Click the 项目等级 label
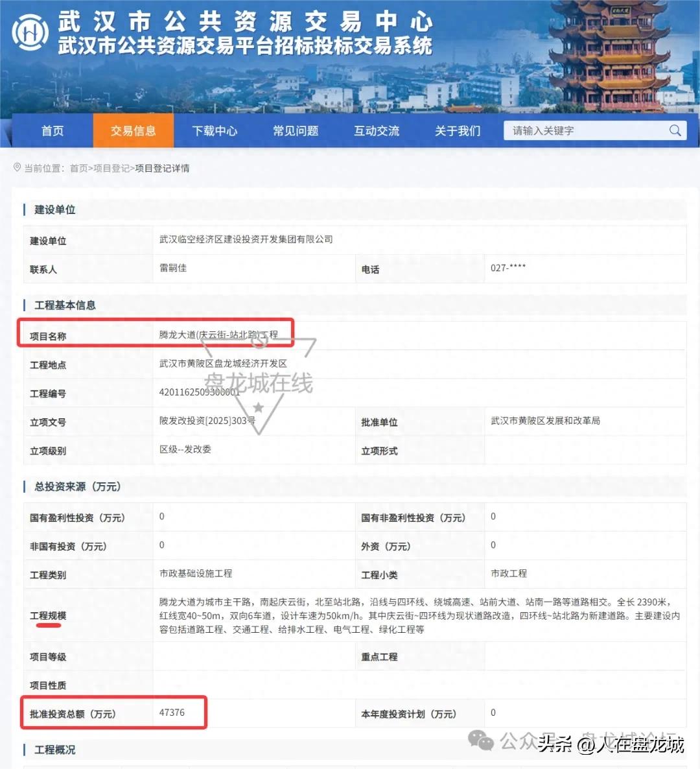The image size is (700, 769). tap(47, 657)
